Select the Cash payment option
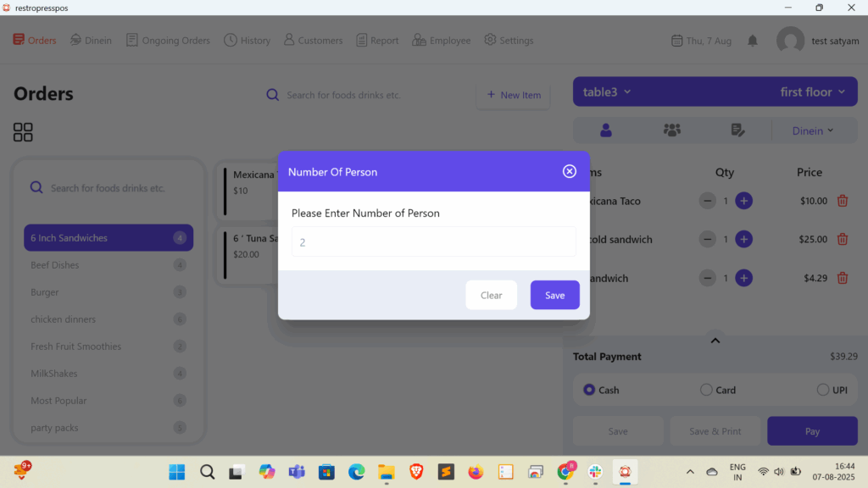868x488 pixels. (589, 390)
